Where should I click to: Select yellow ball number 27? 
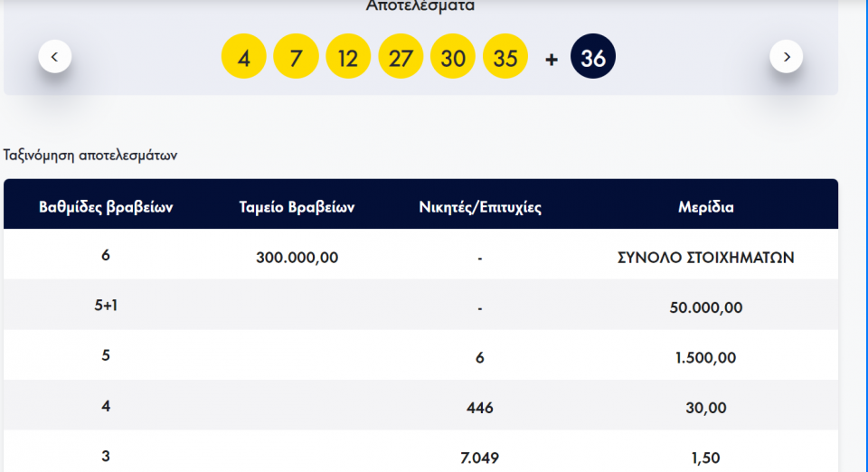point(401,57)
